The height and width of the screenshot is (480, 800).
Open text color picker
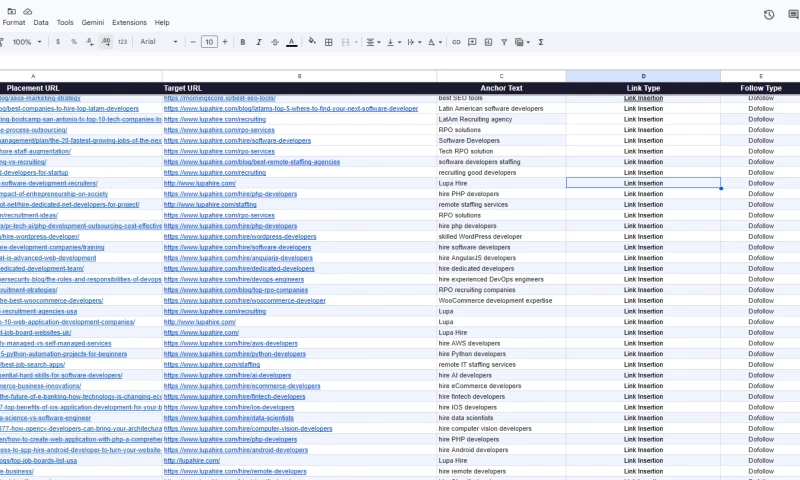coord(291,42)
